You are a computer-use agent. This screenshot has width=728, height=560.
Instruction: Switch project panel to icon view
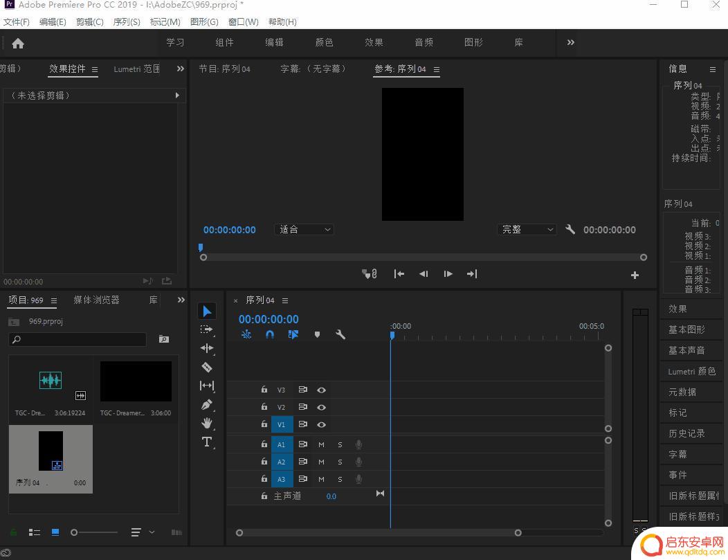click(55, 532)
